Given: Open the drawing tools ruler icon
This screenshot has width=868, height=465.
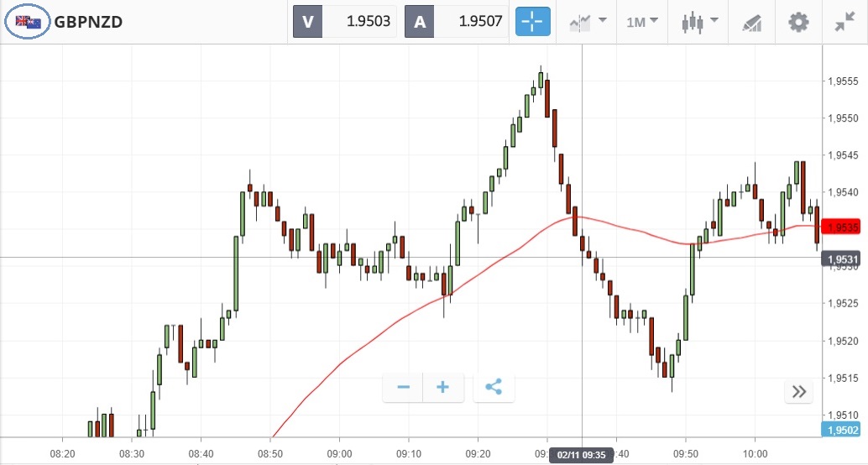Looking at the screenshot, I should pyautogui.click(x=751, y=23).
